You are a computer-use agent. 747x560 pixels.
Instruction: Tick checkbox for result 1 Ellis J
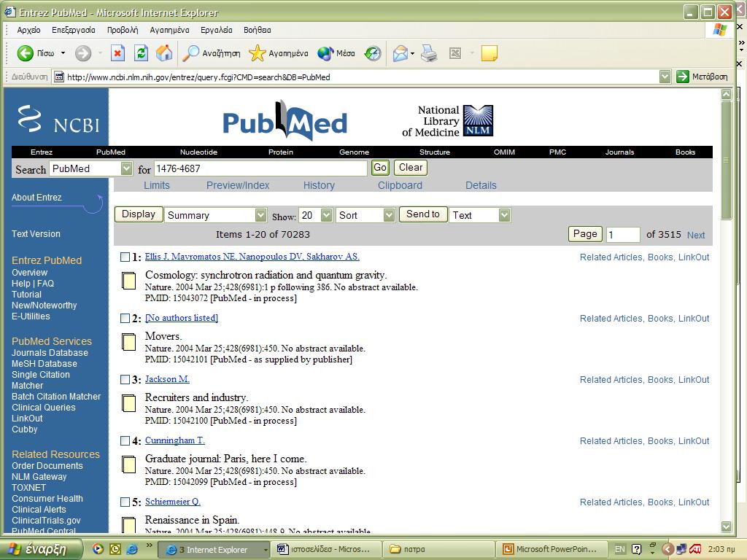click(x=125, y=257)
